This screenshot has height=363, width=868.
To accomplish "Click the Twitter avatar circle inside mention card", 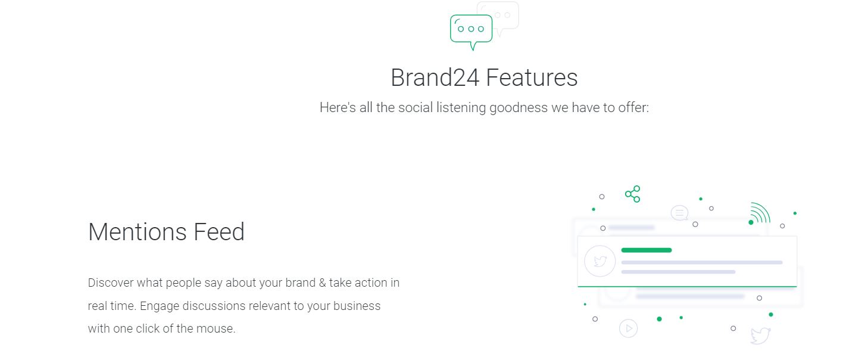I will [x=600, y=261].
